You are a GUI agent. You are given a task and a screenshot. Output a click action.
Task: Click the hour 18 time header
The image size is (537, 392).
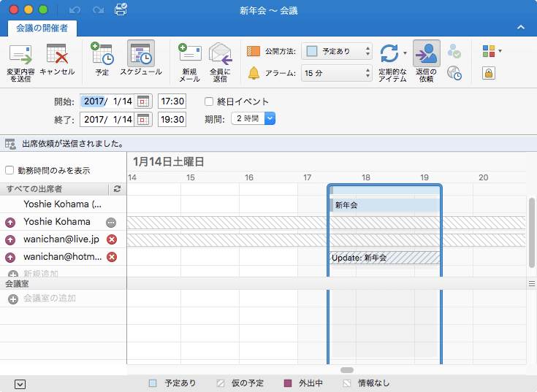[366, 177]
